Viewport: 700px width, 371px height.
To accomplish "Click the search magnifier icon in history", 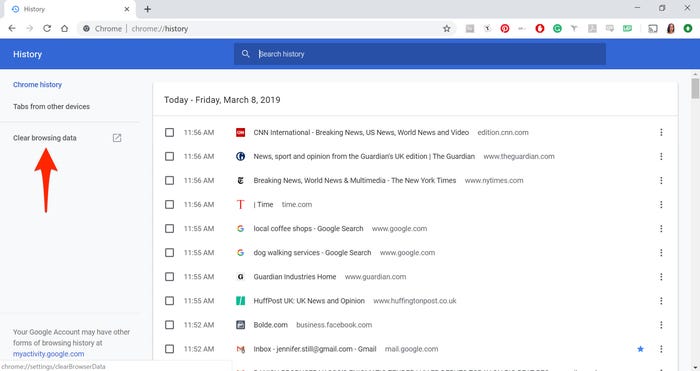I will pyautogui.click(x=246, y=54).
